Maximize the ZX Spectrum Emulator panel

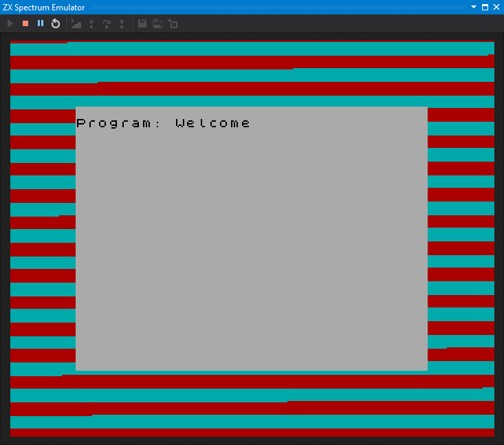[485, 7]
